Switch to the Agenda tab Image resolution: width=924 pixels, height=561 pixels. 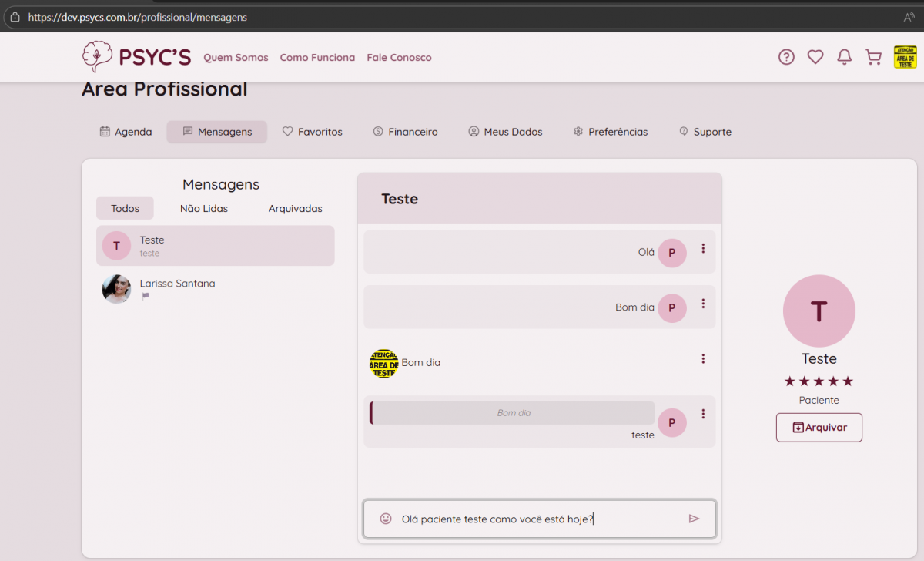point(126,132)
